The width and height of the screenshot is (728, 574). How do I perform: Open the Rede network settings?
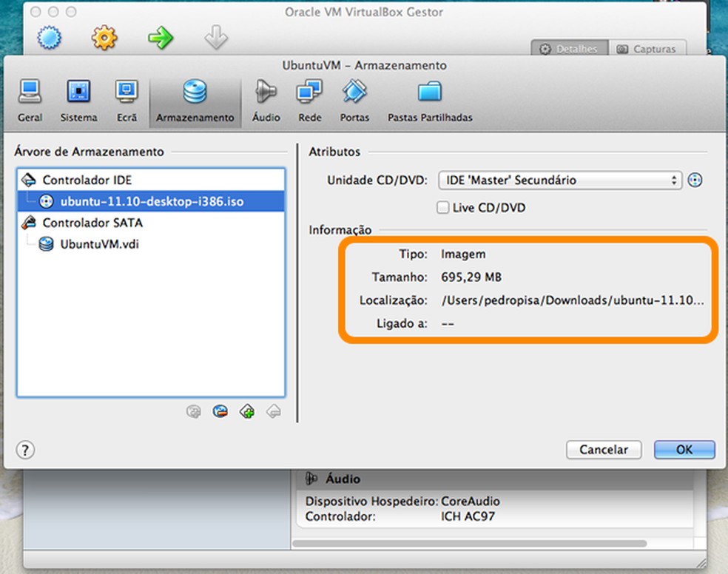click(310, 101)
